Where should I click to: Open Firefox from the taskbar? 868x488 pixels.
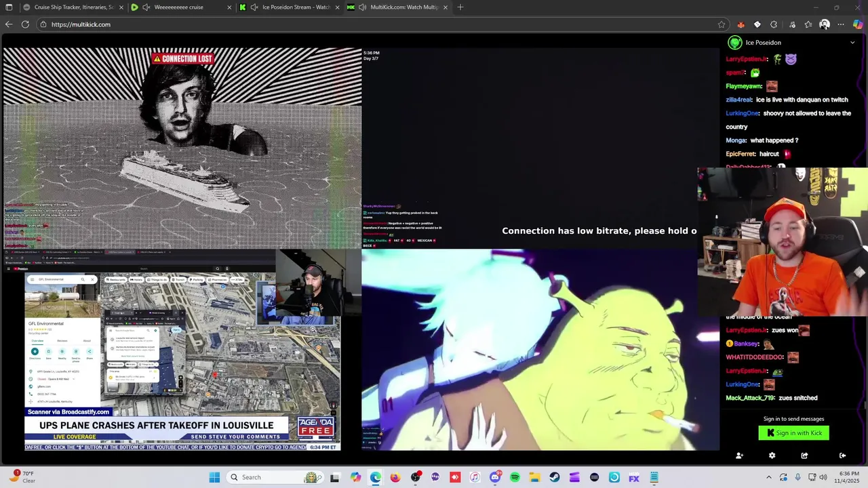(395, 477)
